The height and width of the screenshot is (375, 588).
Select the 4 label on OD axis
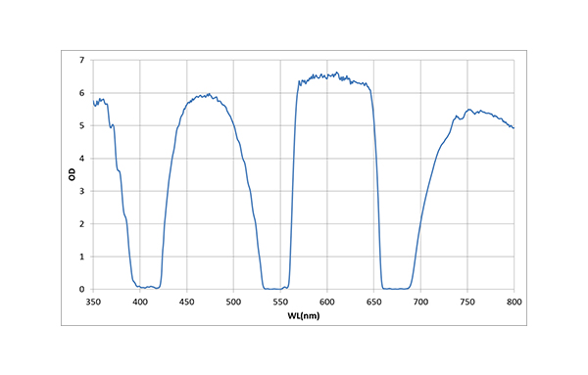(x=82, y=159)
